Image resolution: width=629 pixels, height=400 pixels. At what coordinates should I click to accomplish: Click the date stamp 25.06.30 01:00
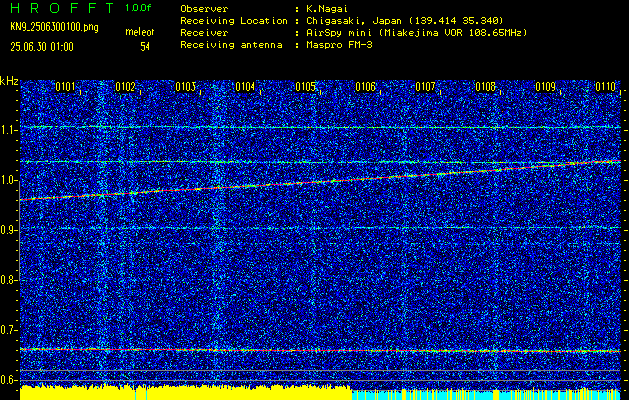42,47
